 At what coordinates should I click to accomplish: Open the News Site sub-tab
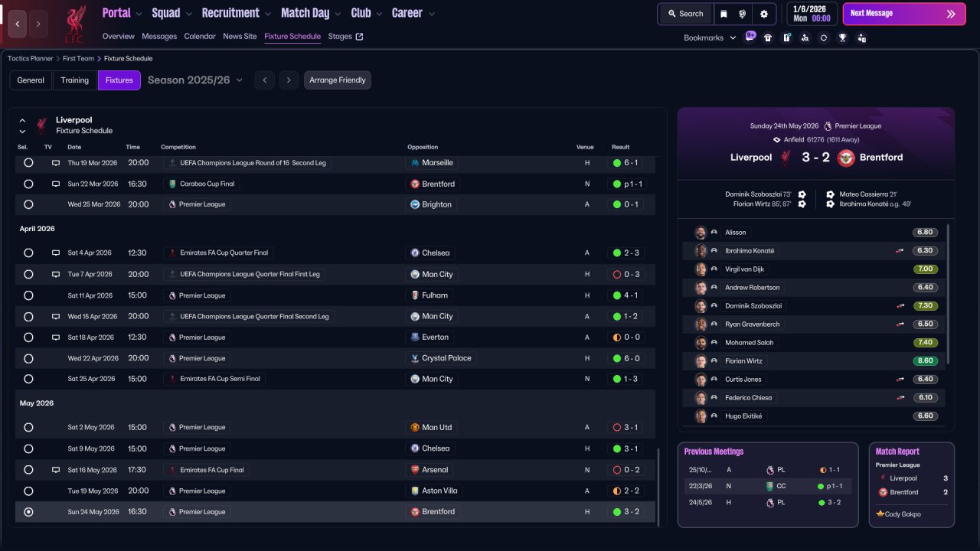(240, 37)
